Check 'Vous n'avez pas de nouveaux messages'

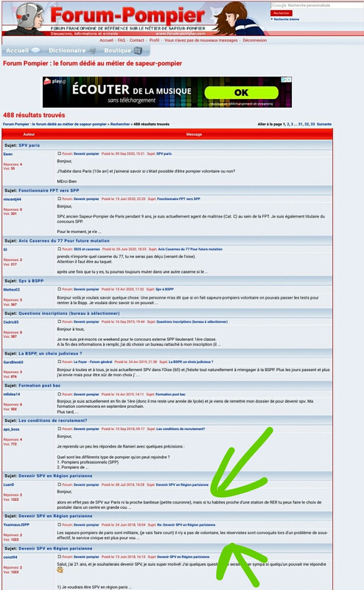[201, 41]
